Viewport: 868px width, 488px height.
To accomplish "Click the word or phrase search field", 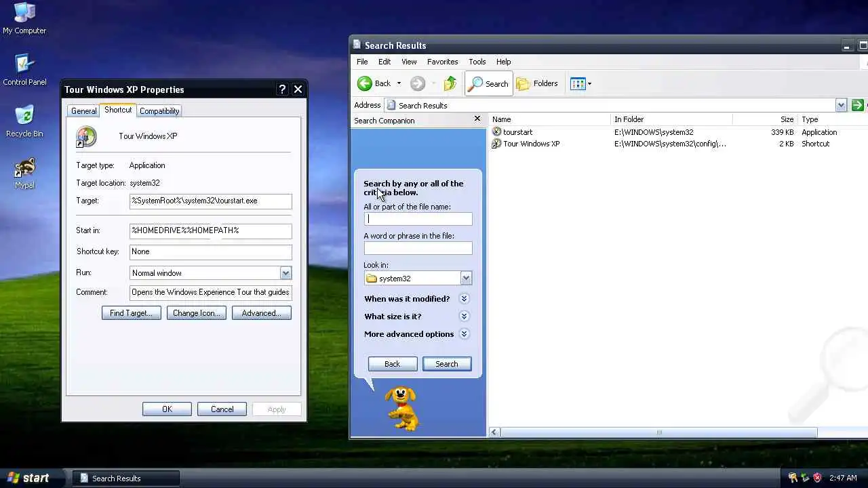I will (418, 248).
